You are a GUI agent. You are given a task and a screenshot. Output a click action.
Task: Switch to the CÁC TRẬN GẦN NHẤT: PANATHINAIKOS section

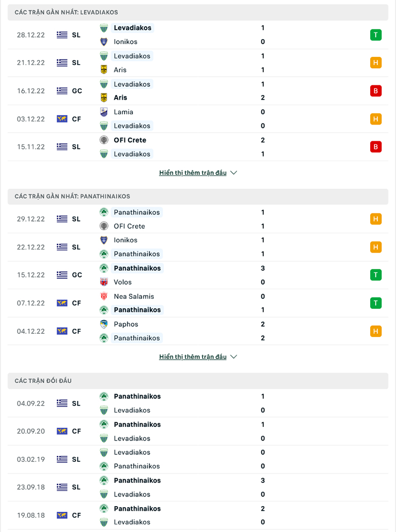198,196
